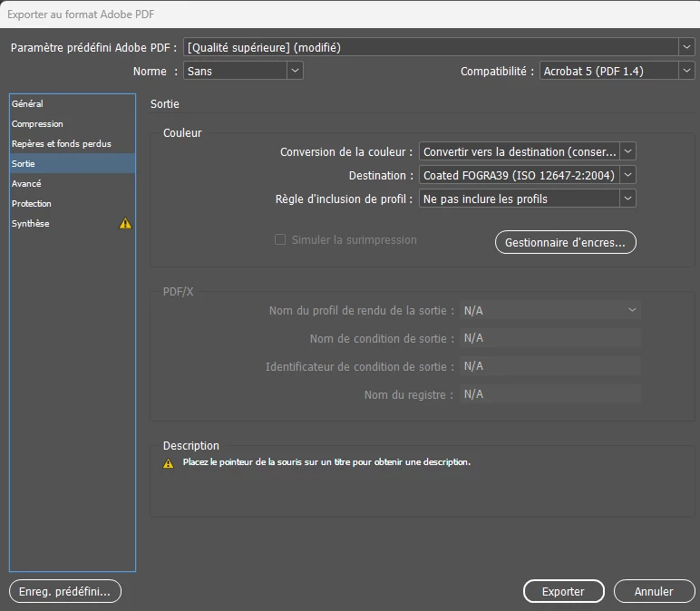
Task: Open the Conversion de la couleur dropdown
Action: (527, 151)
